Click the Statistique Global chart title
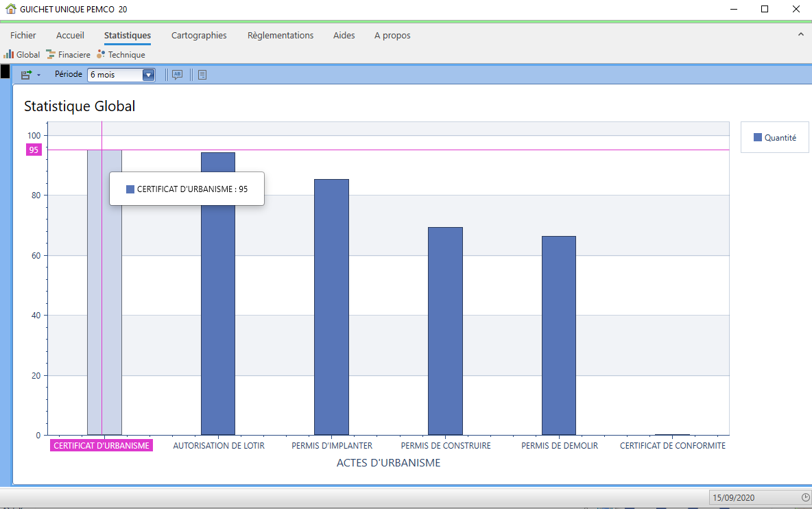 point(80,106)
